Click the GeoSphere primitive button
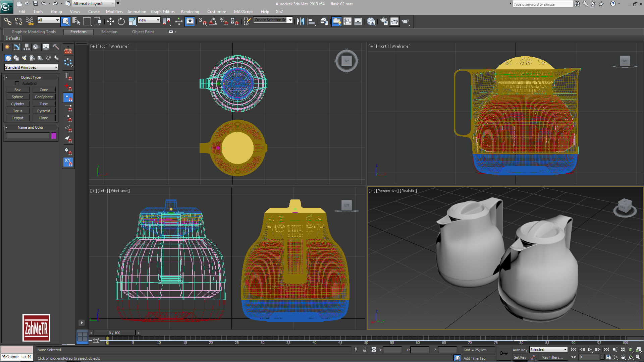 pos(44,97)
